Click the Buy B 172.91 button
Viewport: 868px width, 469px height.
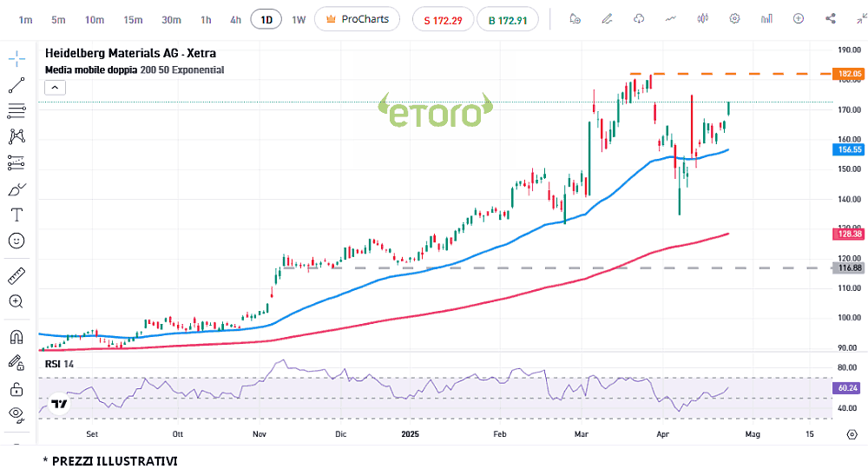[x=508, y=20]
